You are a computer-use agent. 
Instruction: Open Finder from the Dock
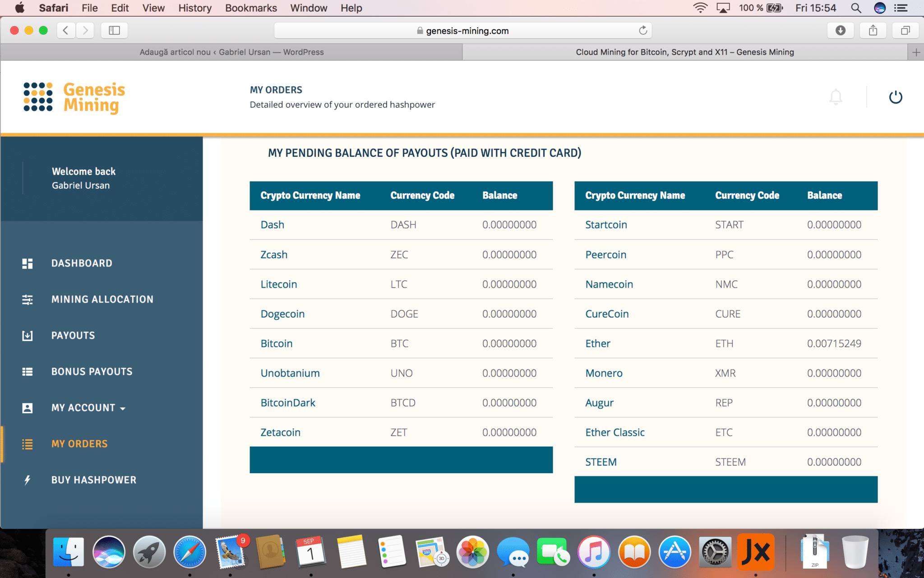tap(69, 552)
